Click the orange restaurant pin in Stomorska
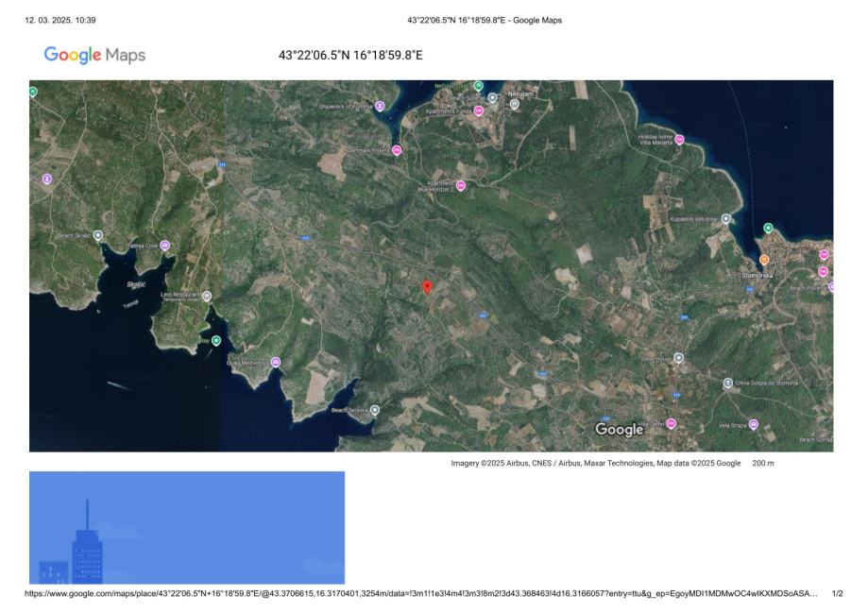The height and width of the screenshot is (613, 868). [x=764, y=259]
